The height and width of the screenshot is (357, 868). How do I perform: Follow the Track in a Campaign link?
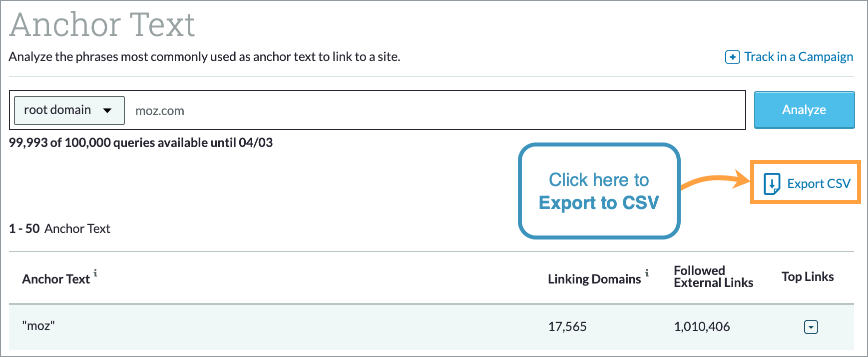pyautogui.click(x=798, y=56)
